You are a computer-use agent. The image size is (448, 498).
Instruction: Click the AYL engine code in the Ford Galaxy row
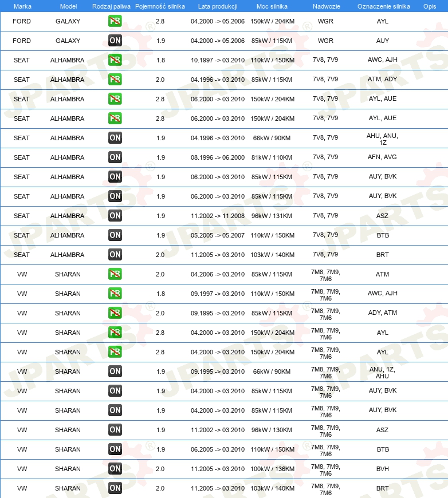coord(383,21)
